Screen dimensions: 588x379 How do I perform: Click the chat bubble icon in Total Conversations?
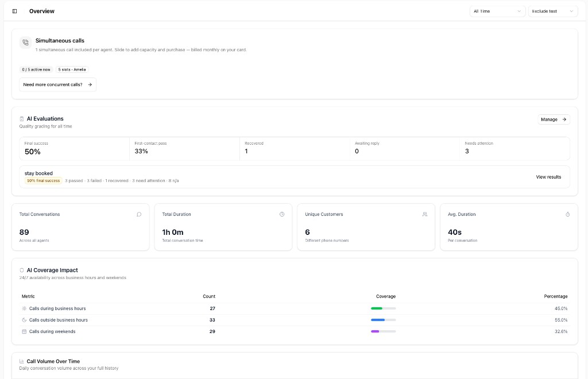point(139,214)
